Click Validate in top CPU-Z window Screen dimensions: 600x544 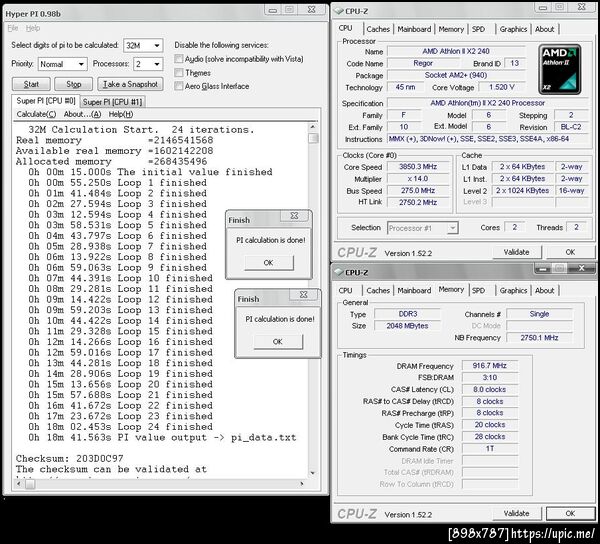click(516, 252)
